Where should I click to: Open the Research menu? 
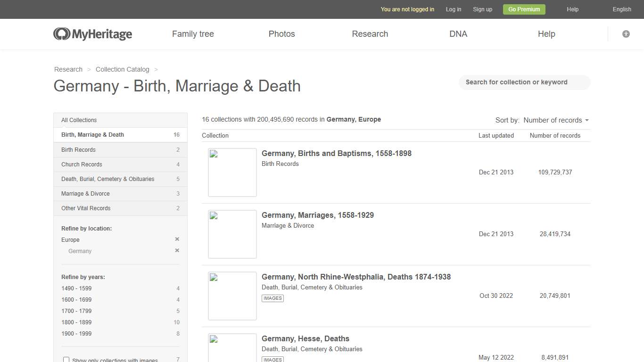[370, 33]
